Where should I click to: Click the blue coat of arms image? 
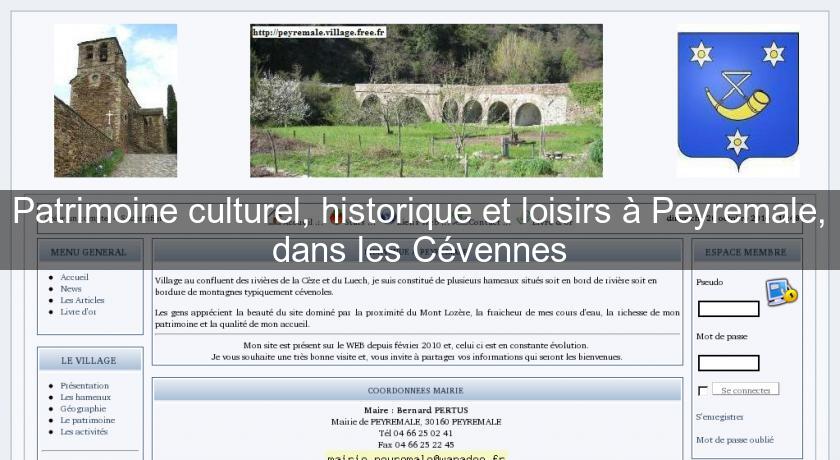[x=738, y=101]
